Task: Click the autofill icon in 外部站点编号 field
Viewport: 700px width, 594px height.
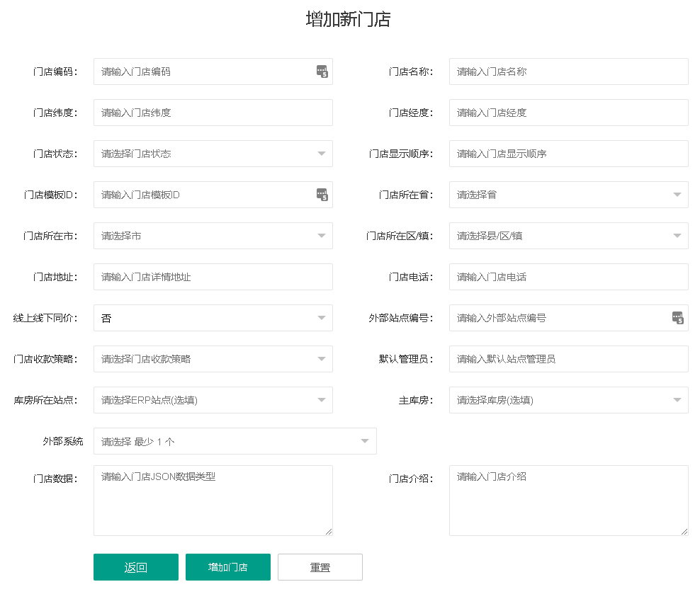Action: point(677,318)
